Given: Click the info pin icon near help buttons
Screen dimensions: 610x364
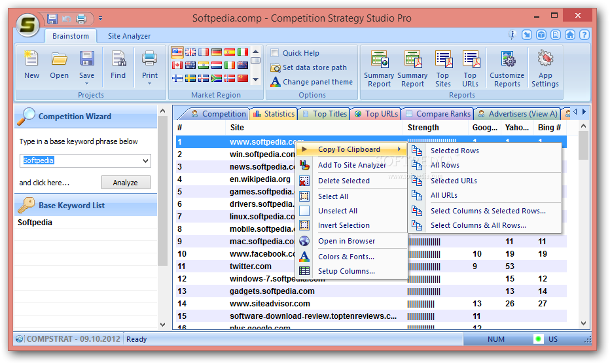Looking at the screenshot, I should (512, 35).
